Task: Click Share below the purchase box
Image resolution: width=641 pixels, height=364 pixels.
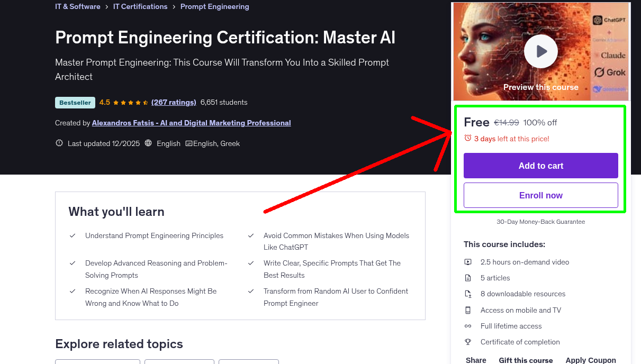Action: pyautogui.click(x=475, y=360)
